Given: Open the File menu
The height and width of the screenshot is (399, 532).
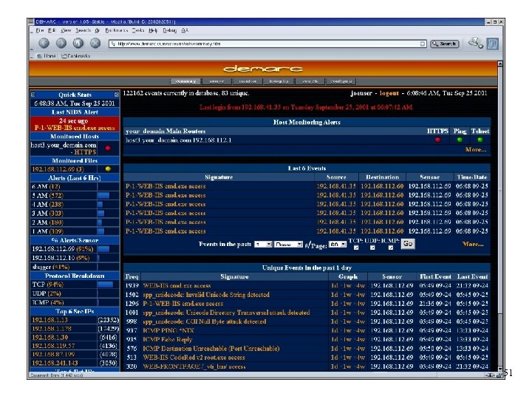Looking at the screenshot, I should [40, 30].
